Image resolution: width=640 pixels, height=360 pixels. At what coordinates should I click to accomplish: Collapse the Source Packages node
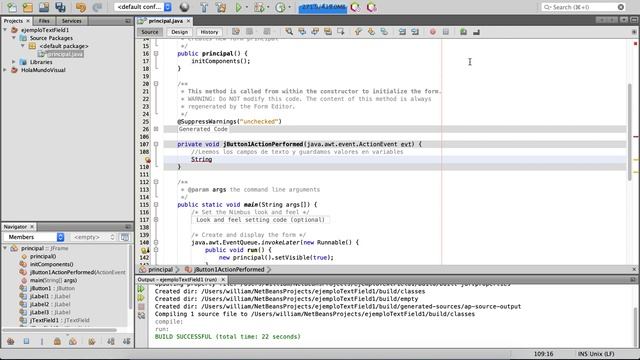(14, 38)
